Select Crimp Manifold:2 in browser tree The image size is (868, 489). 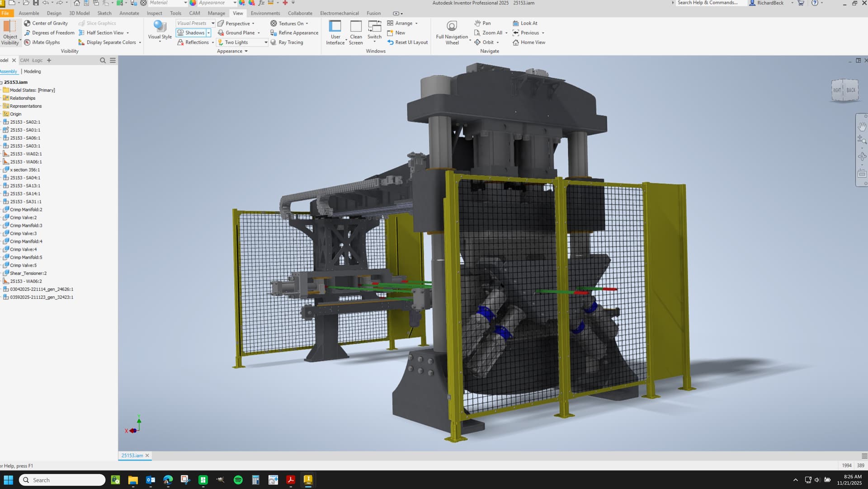point(26,210)
